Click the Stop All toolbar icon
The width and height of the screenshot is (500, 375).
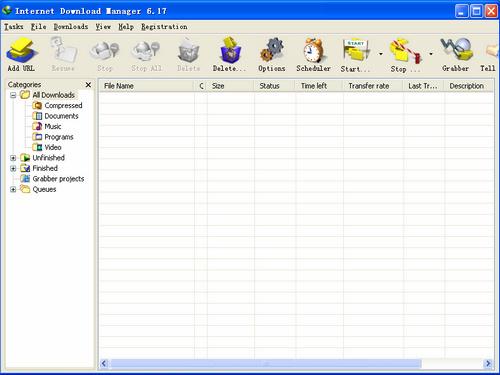pyautogui.click(x=146, y=51)
